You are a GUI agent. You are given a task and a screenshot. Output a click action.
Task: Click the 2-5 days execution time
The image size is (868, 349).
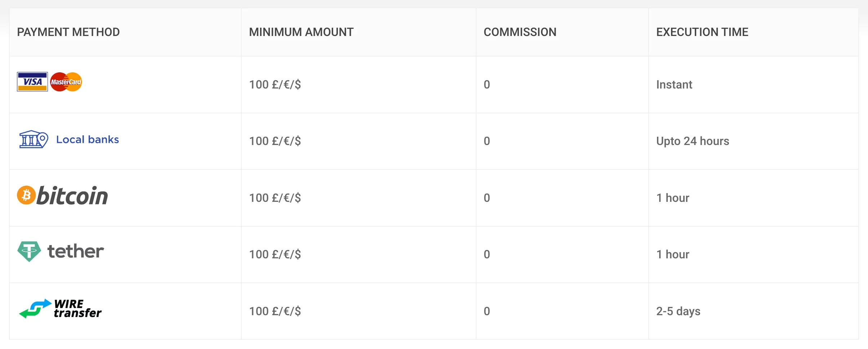[x=678, y=311]
